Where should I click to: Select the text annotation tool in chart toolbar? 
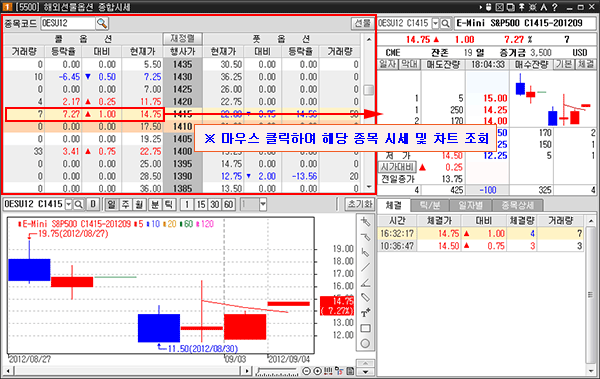(365, 313)
